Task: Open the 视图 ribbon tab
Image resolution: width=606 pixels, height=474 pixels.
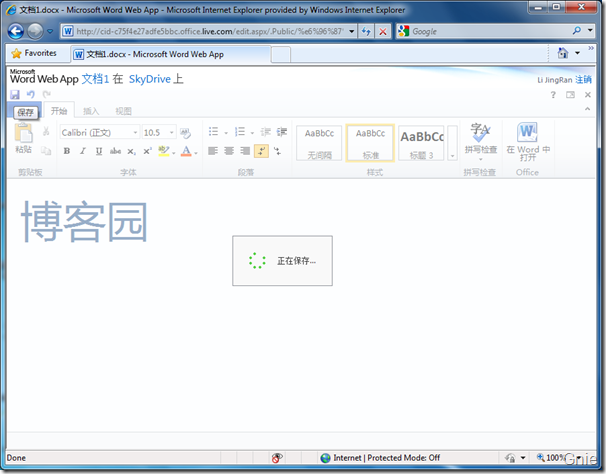Action: (123, 111)
